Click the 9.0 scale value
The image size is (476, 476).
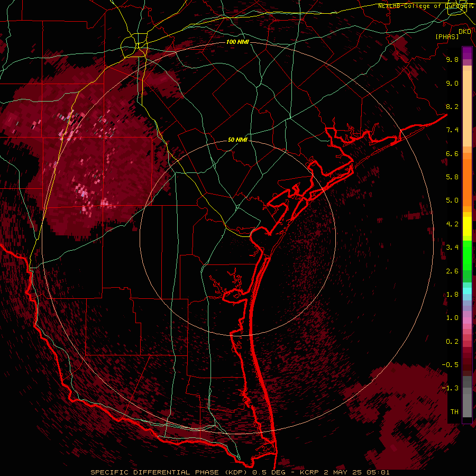tap(452, 83)
